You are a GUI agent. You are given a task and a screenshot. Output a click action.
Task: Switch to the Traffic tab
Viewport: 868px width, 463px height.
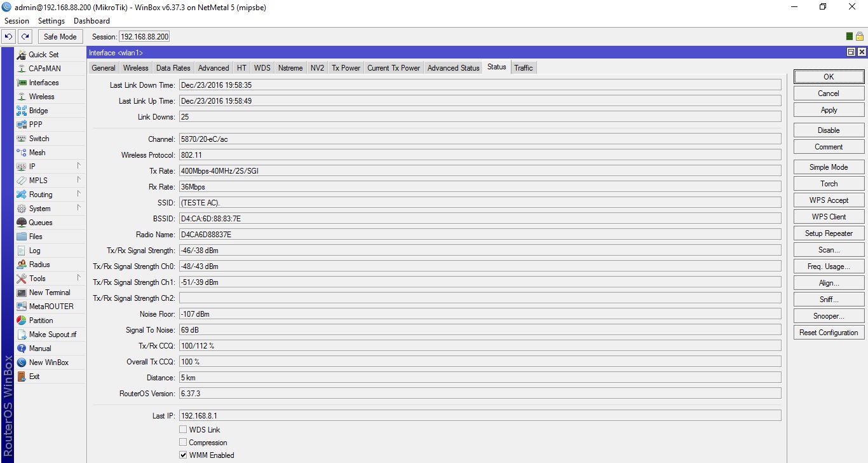(x=524, y=68)
